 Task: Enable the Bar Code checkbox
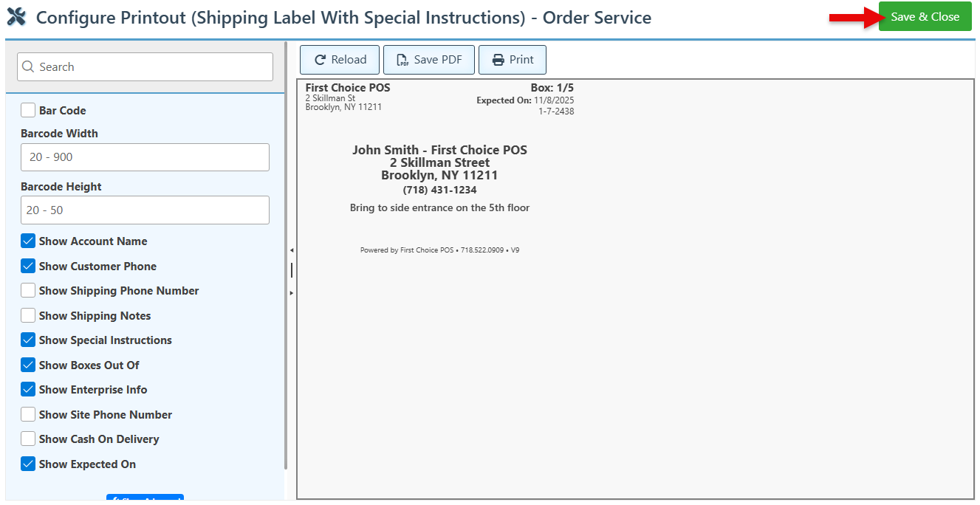(x=28, y=111)
